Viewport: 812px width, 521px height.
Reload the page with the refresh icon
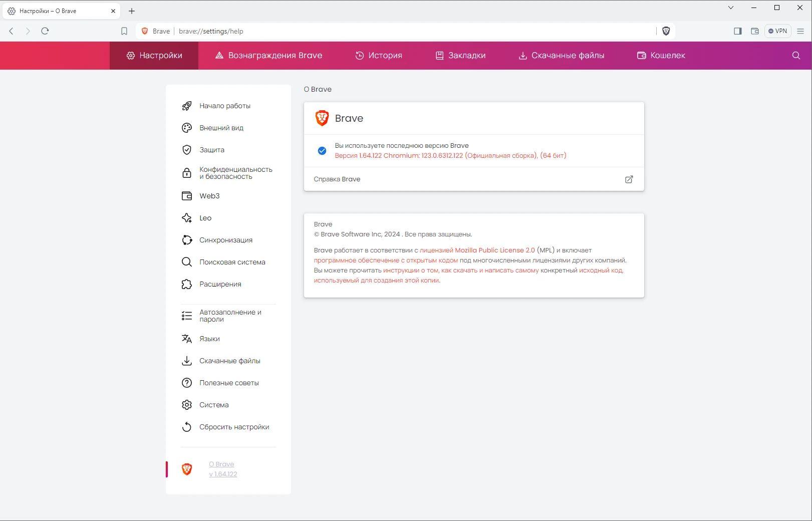pos(45,31)
